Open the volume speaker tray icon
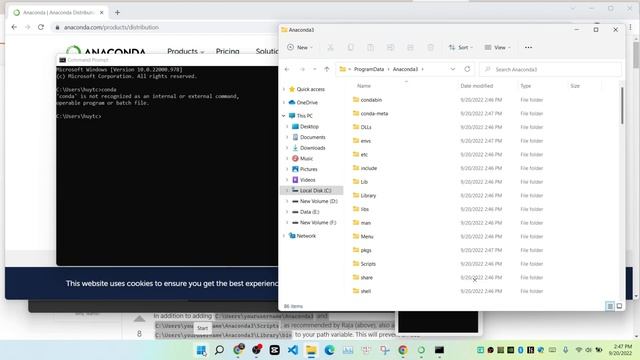The image size is (640, 360). tap(589, 350)
